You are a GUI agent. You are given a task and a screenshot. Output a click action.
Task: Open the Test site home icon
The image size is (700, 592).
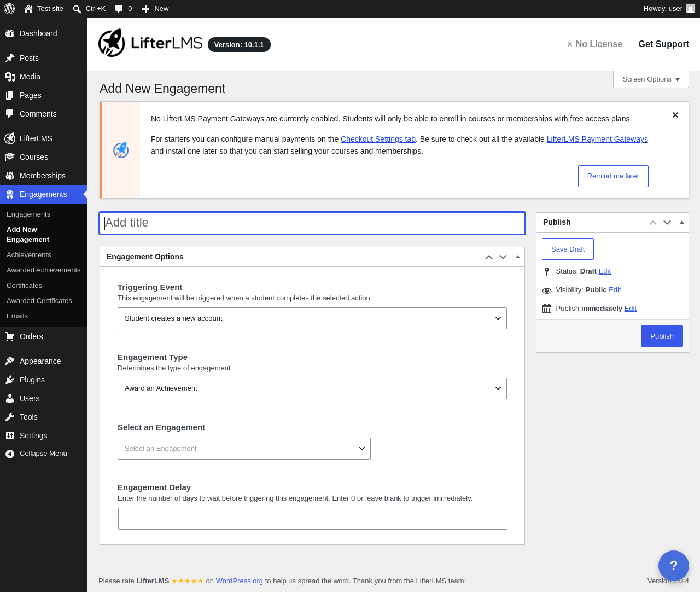[x=28, y=9]
